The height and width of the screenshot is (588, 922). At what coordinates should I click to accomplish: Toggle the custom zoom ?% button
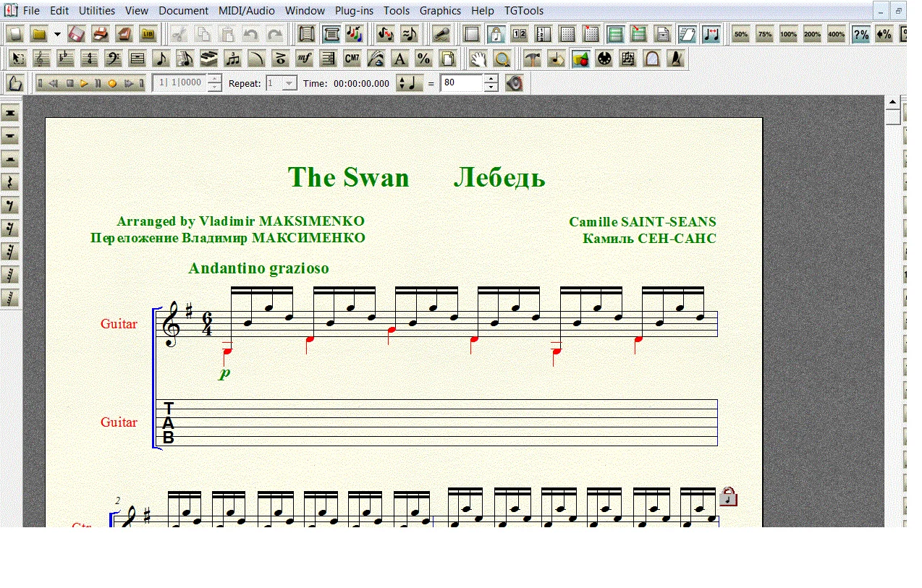coord(860,34)
